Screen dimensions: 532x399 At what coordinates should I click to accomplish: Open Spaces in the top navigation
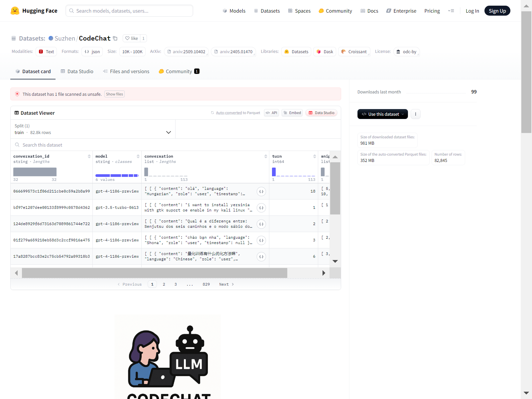pyautogui.click(x=299, y=11)
